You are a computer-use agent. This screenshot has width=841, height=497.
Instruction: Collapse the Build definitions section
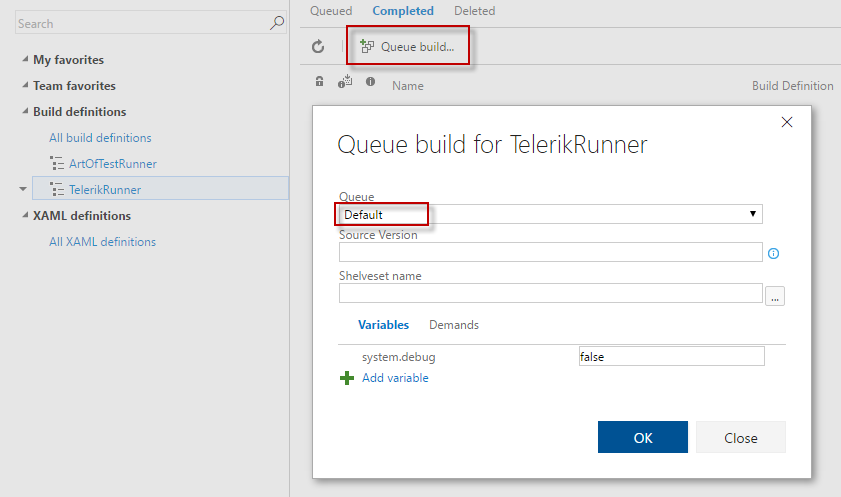(x=25, y=111)
